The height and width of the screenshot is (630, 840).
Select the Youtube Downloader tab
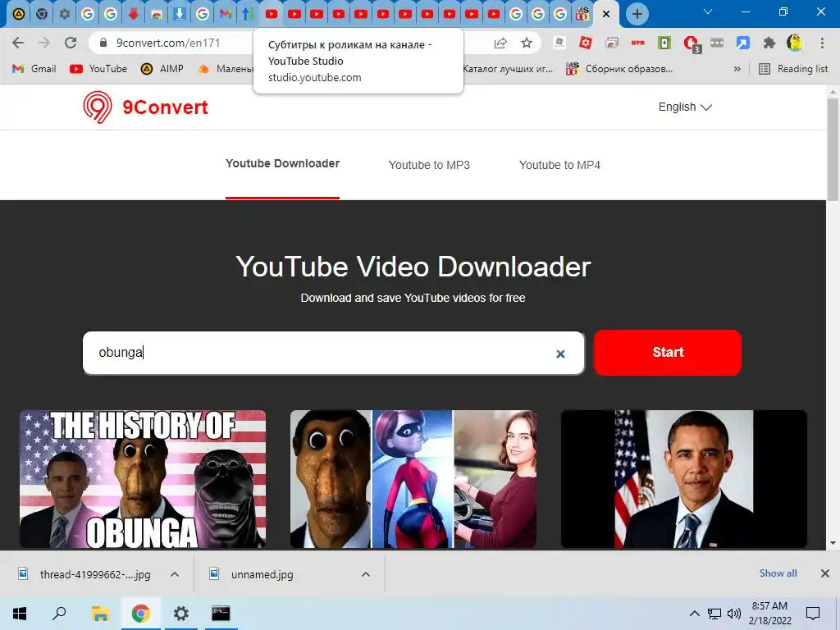coord(282,164)
